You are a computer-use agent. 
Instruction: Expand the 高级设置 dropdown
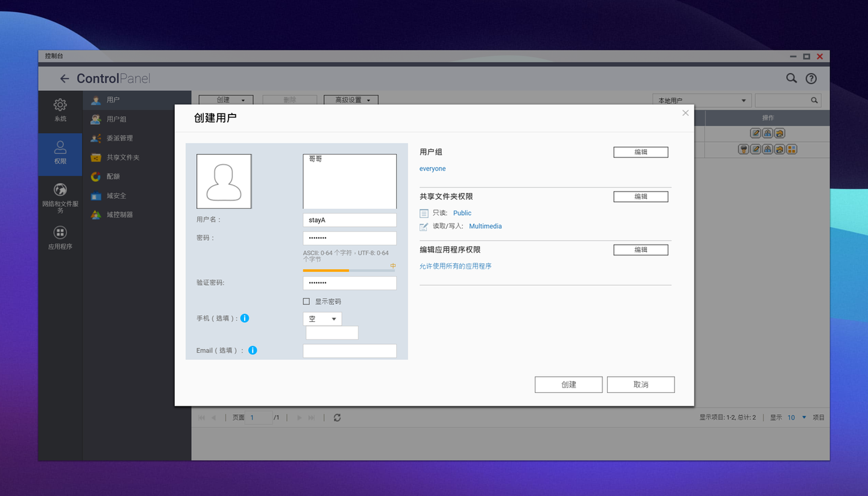click(351, 100)
